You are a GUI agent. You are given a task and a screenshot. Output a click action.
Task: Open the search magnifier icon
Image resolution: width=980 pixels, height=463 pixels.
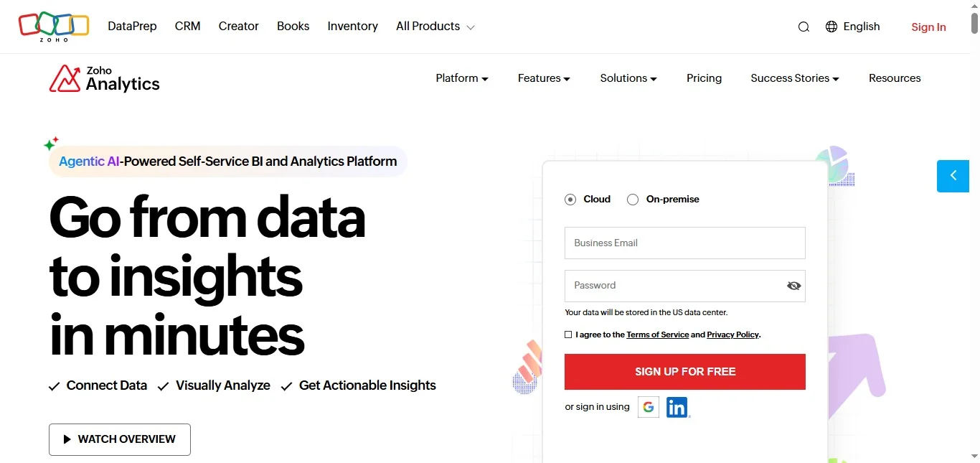point(804,27)
